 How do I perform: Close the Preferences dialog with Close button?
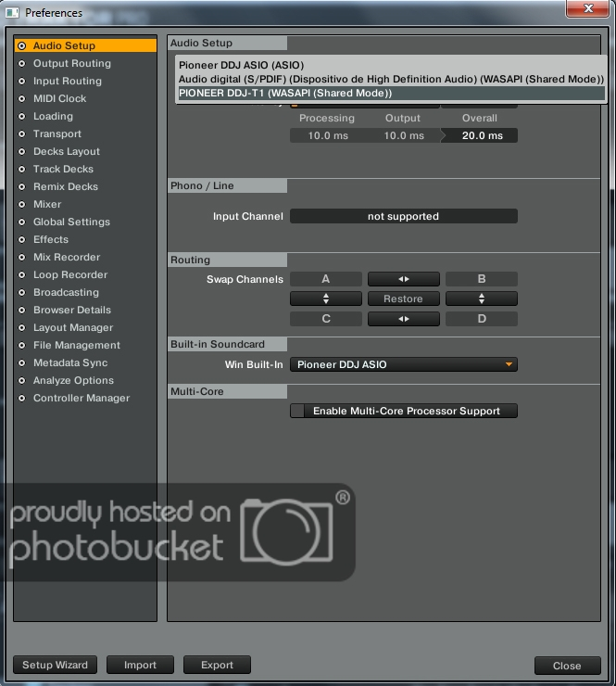pos(568,666)
